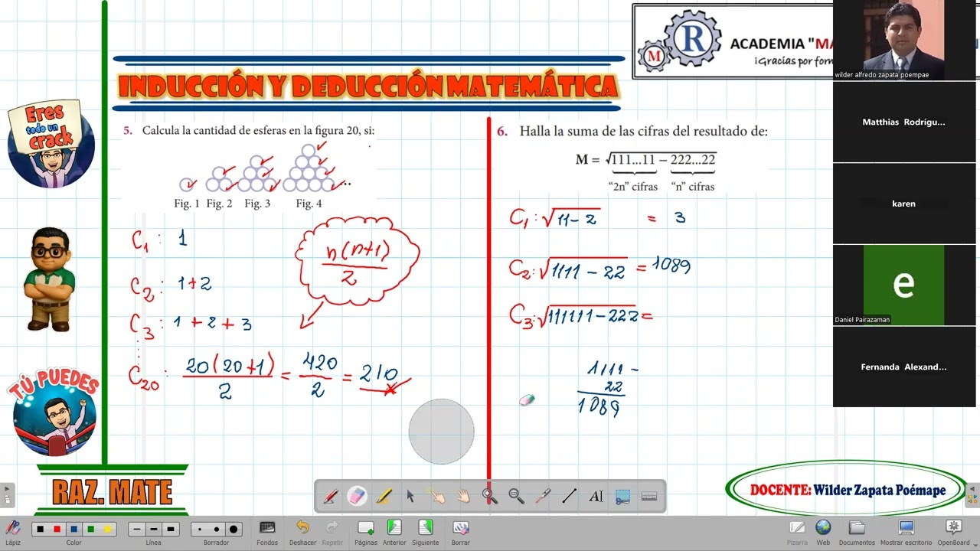
Task: Click the Borrar clear button
Action: click(460, 532)
